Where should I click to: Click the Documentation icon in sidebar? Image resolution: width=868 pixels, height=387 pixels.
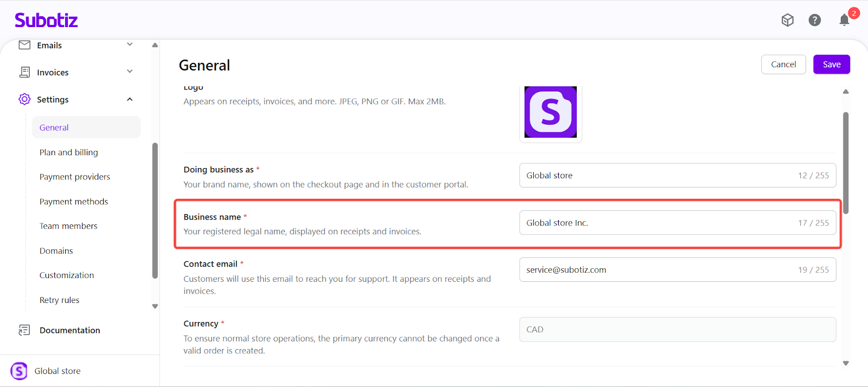[24, 330]
